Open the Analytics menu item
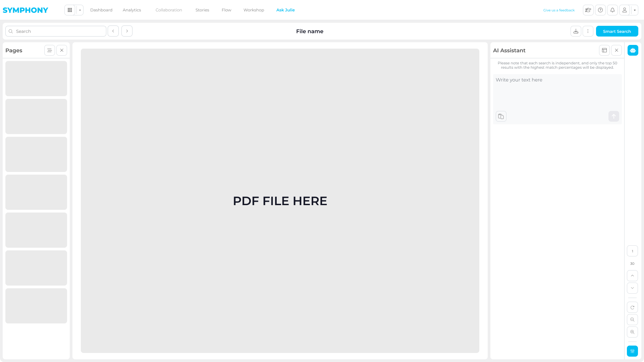The width and height of the screenshot is (644, 362). (132, 10)
